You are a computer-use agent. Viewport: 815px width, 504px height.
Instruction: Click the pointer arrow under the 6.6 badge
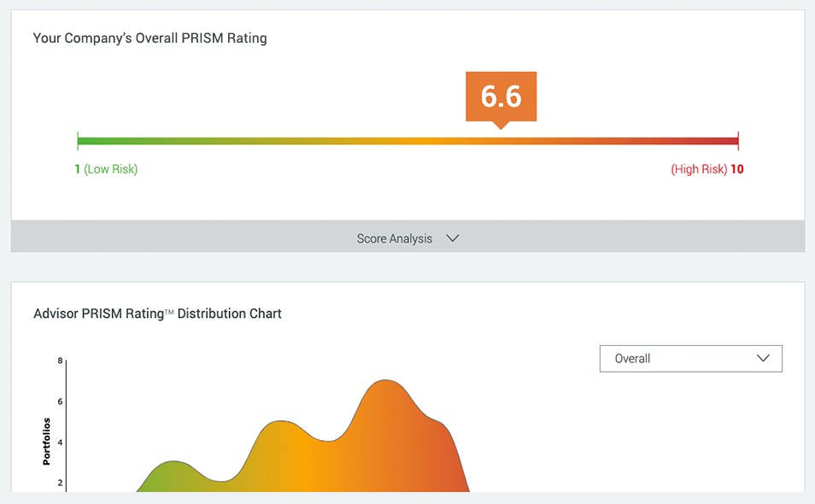(501, 125)
